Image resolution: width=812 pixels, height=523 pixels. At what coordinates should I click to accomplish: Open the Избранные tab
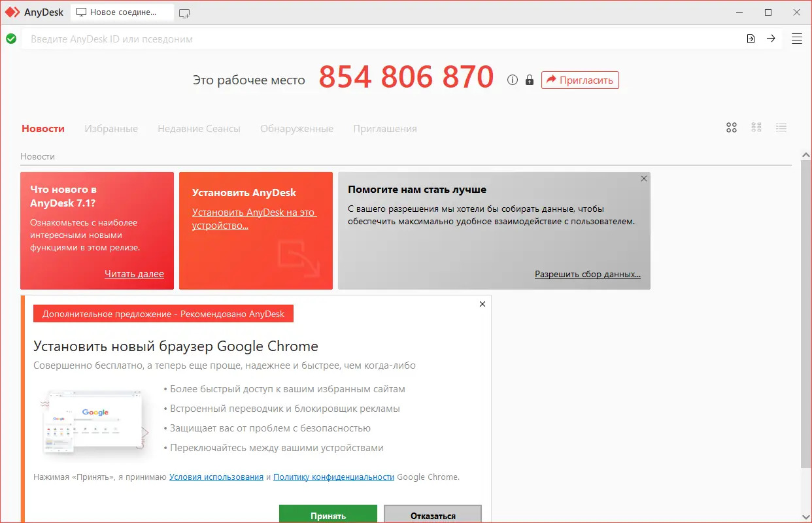111,129
